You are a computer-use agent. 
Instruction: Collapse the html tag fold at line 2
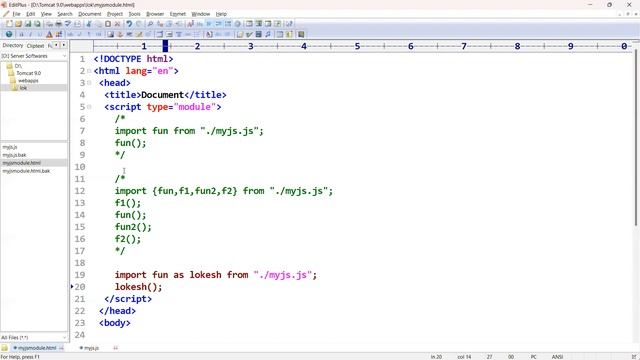(x=89, y=71)
